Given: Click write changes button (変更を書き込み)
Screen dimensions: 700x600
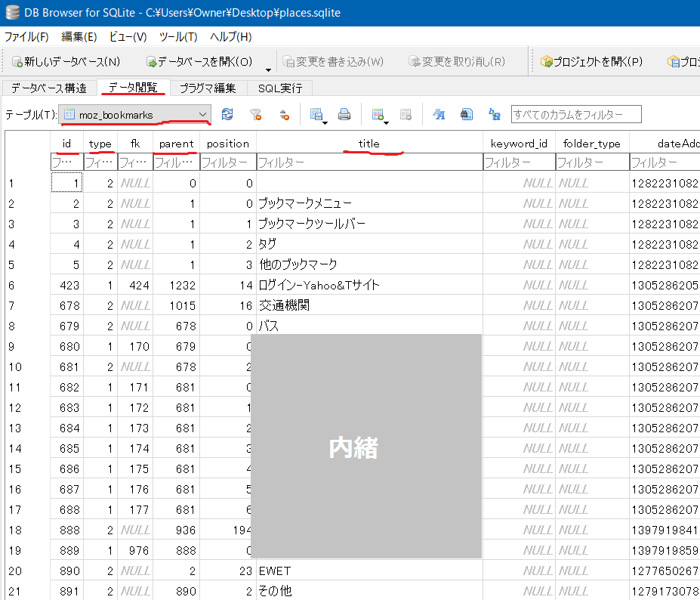Looking at the screenshot, I should click(333, 62).
